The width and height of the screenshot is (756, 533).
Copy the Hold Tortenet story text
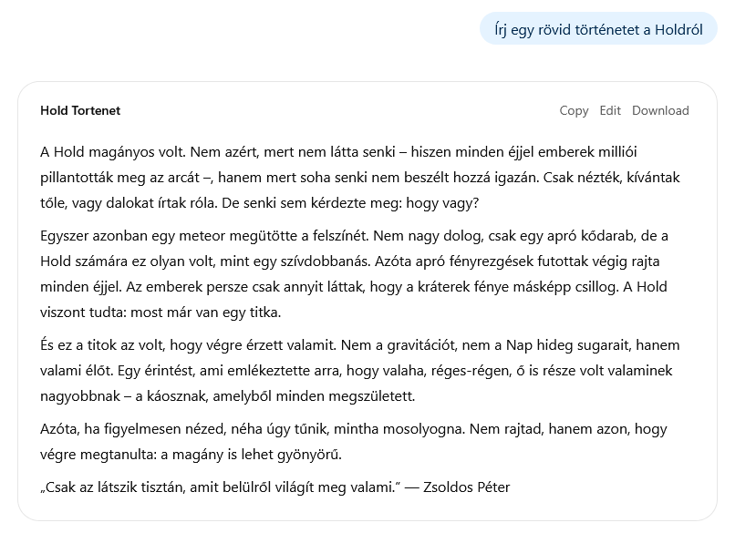point(574,110)
